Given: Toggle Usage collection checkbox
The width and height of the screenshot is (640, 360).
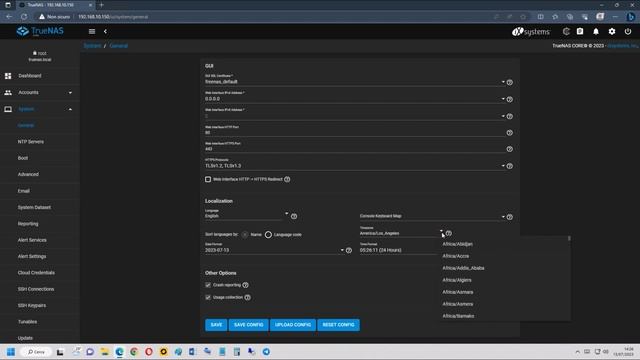Looking at the screenshot, I should tap(208, 297).
